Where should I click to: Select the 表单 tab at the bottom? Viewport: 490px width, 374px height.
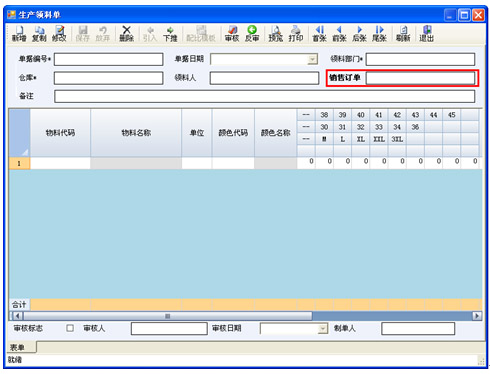point(17,347)
